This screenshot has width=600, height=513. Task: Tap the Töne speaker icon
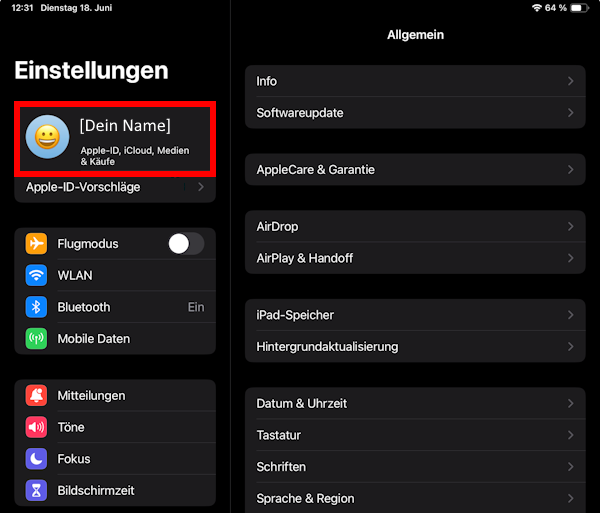36,427
